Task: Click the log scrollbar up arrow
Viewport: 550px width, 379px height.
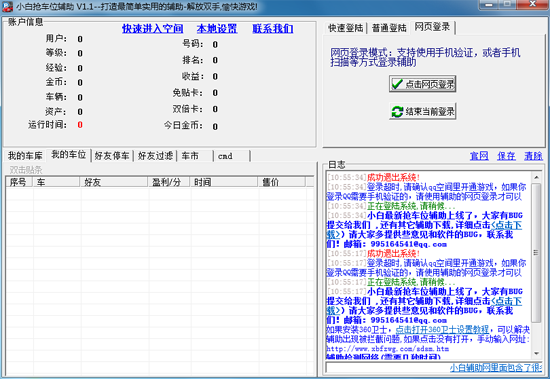Action: click(x=536, y=177)
